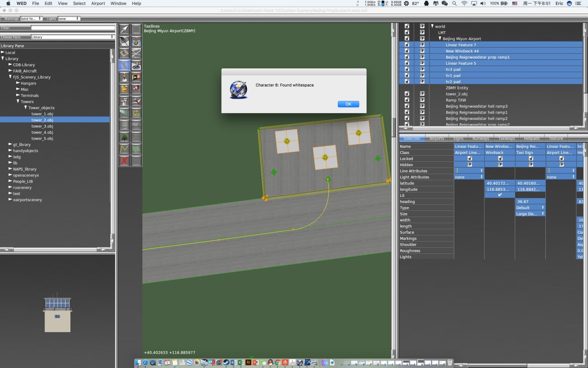Expand the Hangars folder

[x=18, y=83]
